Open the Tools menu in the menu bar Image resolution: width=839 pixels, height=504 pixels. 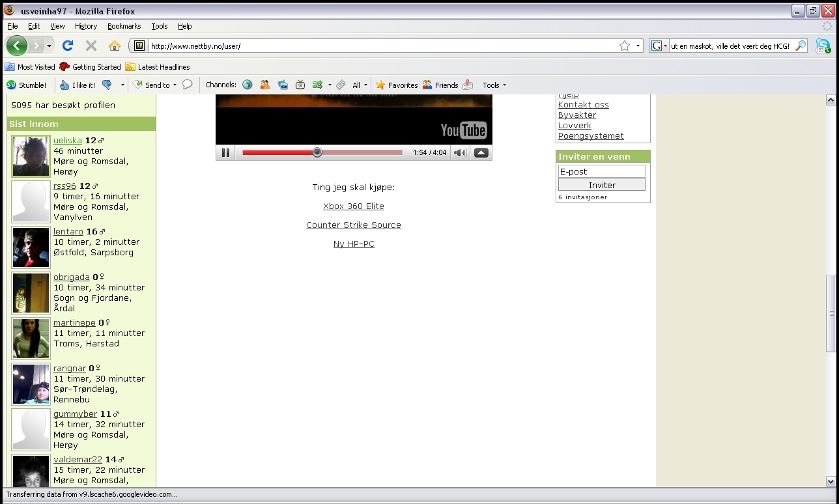[x=160, y=26]
